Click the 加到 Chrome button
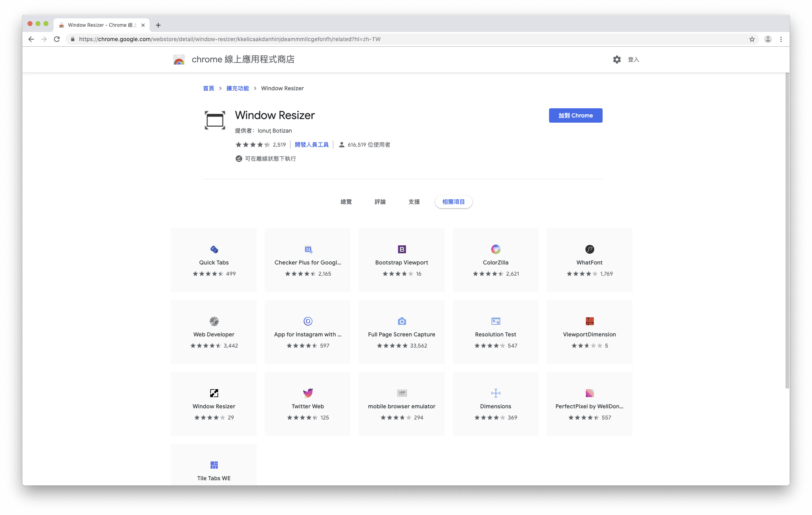 575,115
